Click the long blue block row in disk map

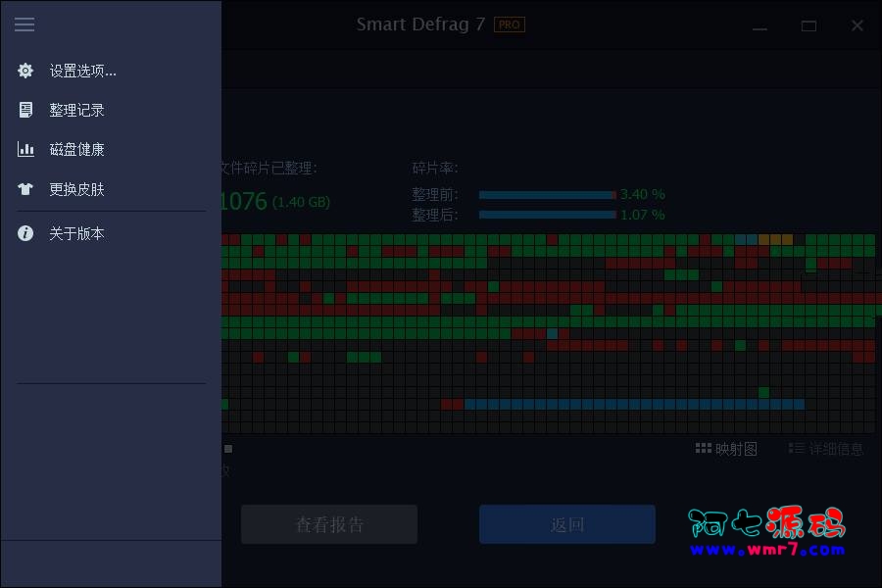[x=634, y=404]
